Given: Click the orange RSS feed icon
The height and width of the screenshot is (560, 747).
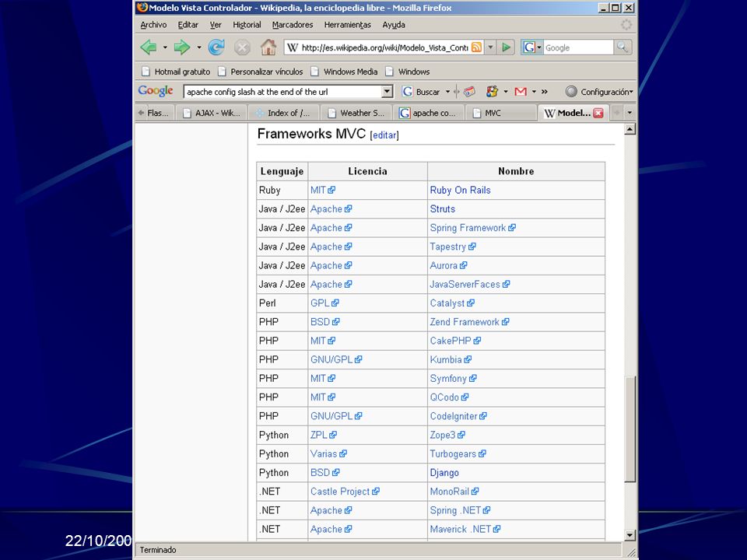Looking at the screenshot, I should coord(476,47).
